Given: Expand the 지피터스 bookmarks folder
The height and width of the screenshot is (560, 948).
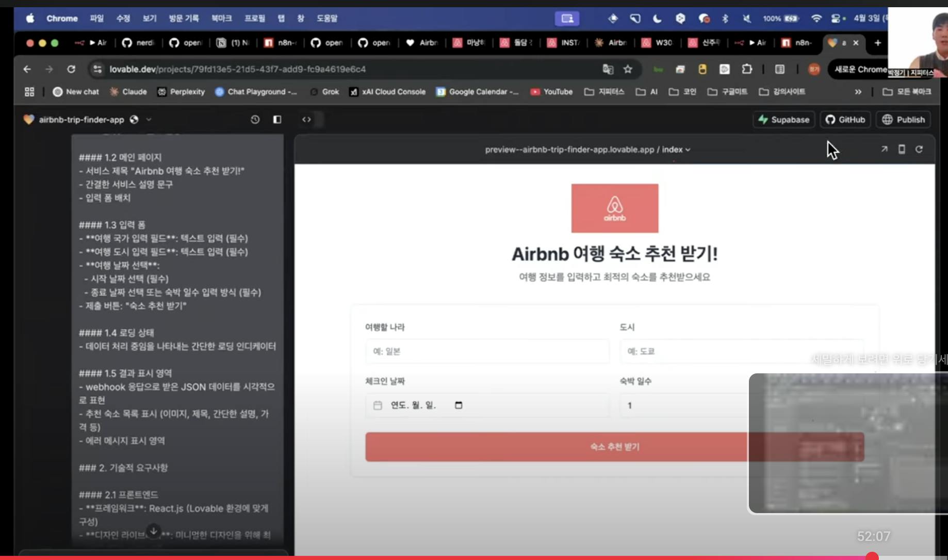Looking at the screenshot, I should pos(604,92).
